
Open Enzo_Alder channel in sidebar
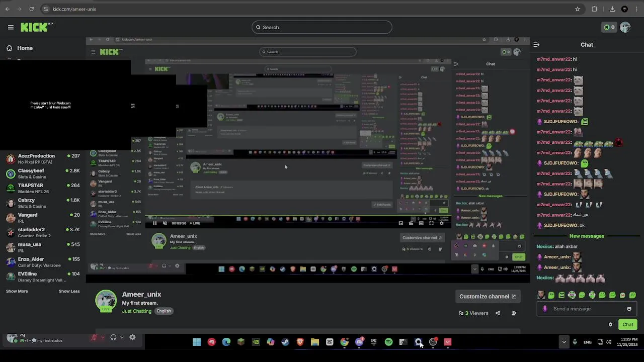click(43, 262)
